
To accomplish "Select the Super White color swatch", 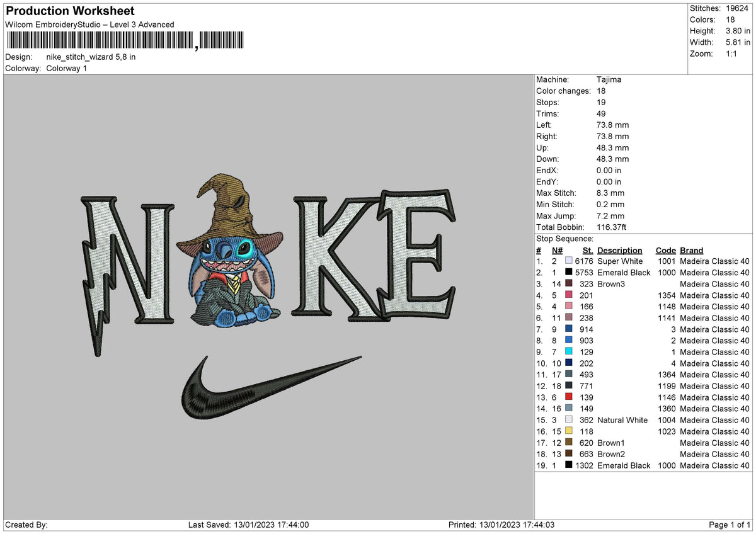I will coord(569,261).
